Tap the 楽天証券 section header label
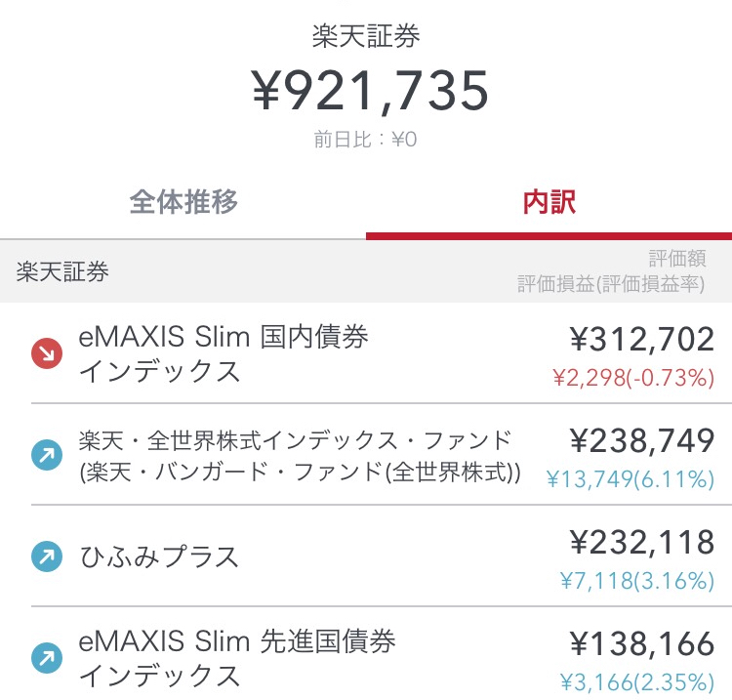732x700 pixels. point(62,271)
